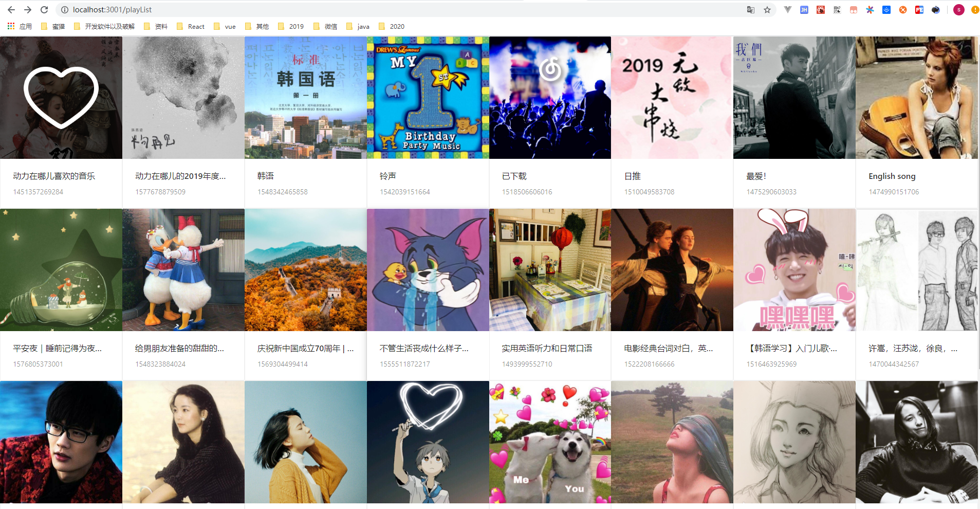The height and width of the screenshot is (509, 980).
Task: Open the JH extension icon
Action: click(x=804, y=10)
